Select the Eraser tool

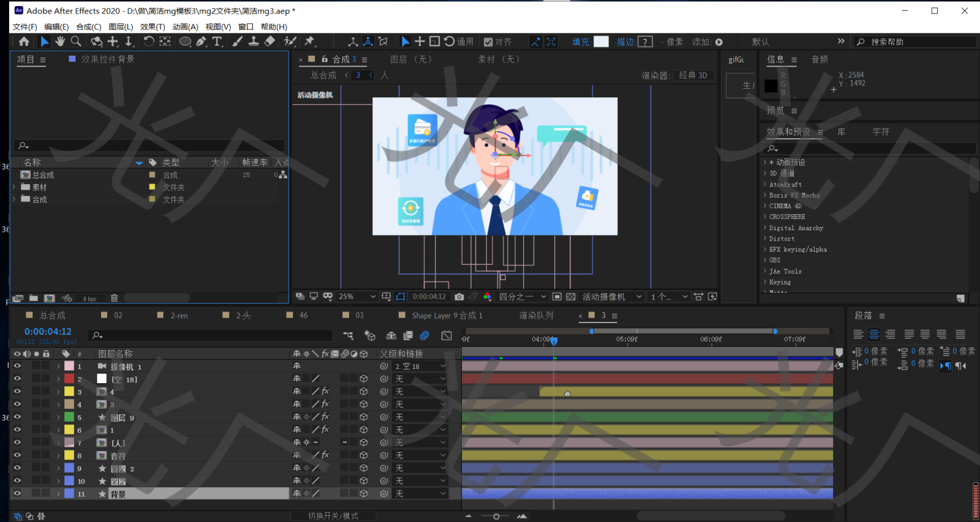click(270, 42)
